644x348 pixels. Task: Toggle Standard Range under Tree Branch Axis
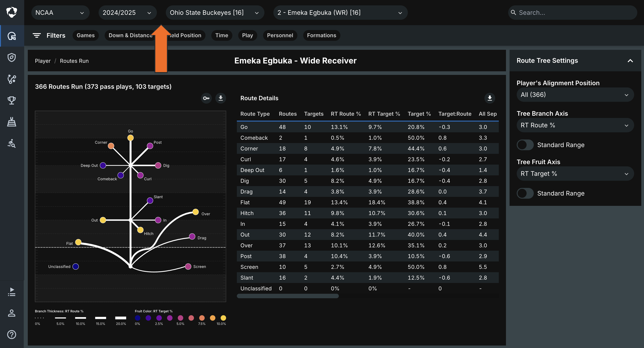click(525, 145)
